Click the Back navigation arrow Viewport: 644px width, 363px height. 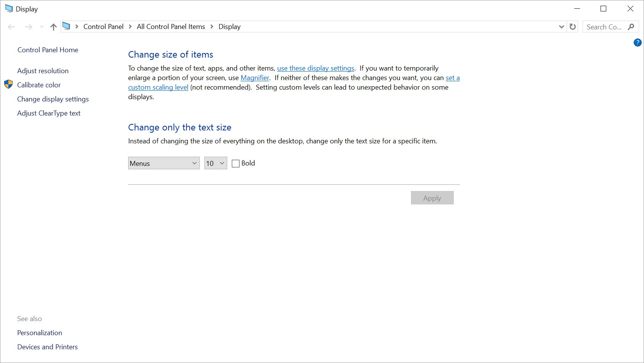11,27
